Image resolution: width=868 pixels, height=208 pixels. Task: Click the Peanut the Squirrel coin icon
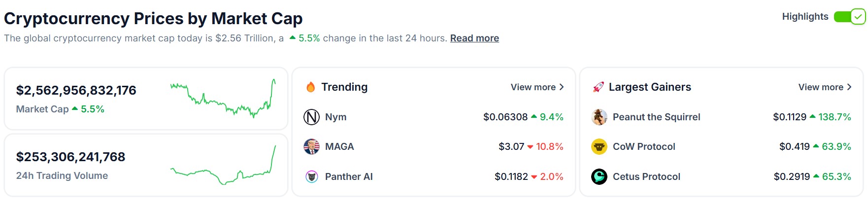tap(599, 117)
